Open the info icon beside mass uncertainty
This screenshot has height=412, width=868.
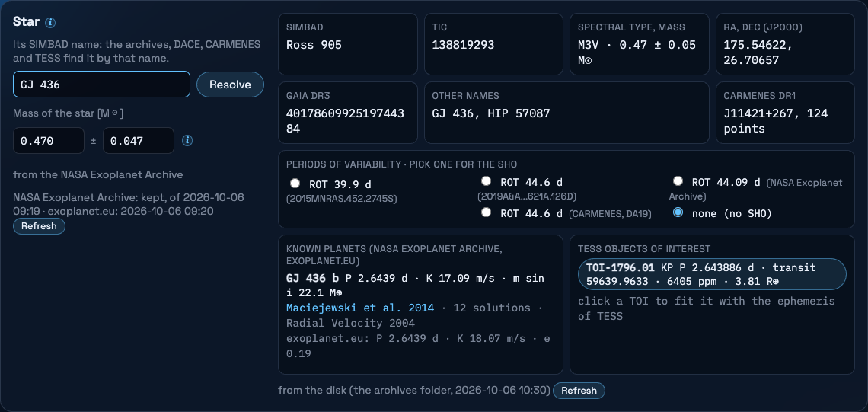[187, 141]
